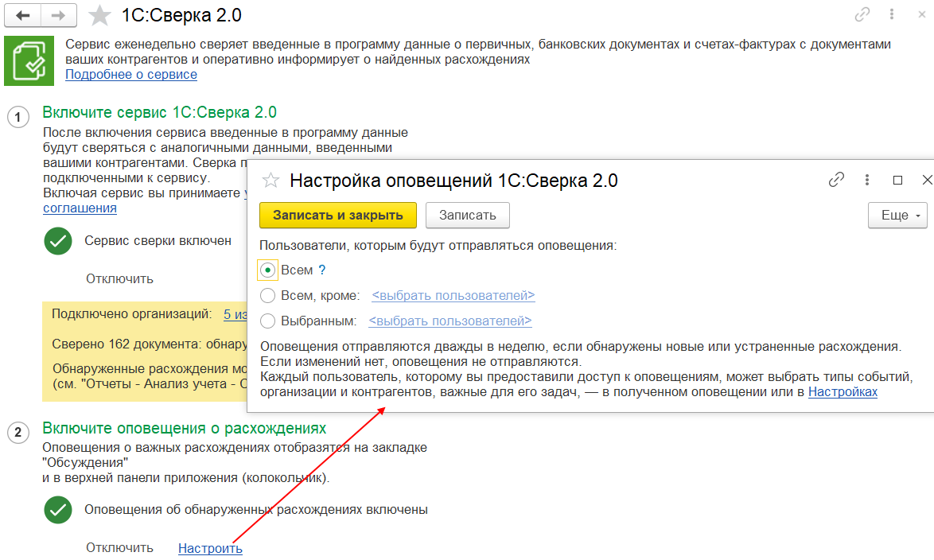Screen dimensions: 934x560
Task: Click question mark help next to Всем
Action: [x=322, y=270]
